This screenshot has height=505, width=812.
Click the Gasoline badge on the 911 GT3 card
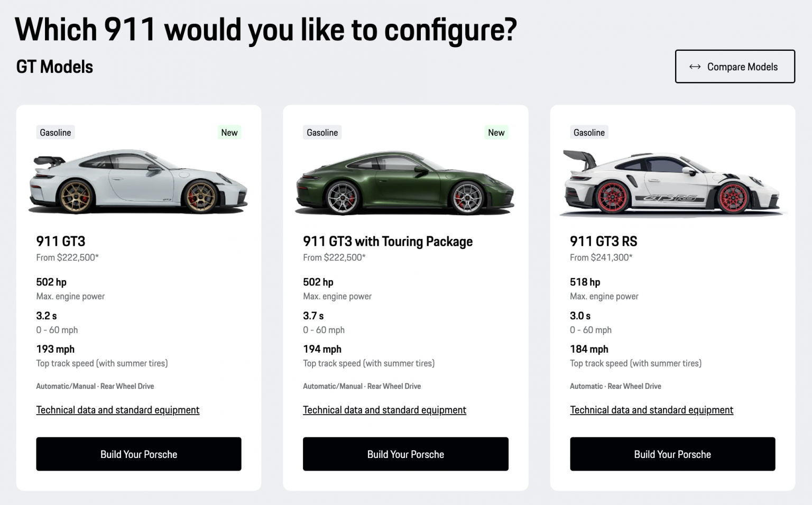55,132
